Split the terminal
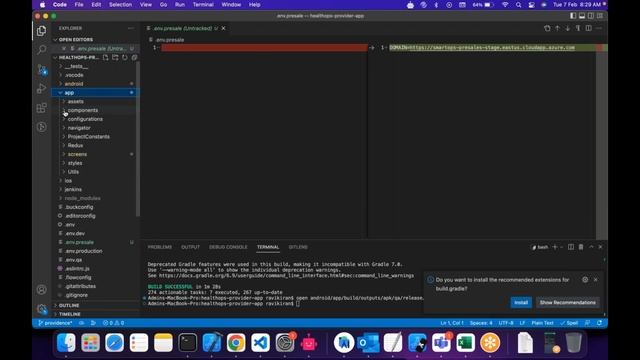 tap(571, 247)
